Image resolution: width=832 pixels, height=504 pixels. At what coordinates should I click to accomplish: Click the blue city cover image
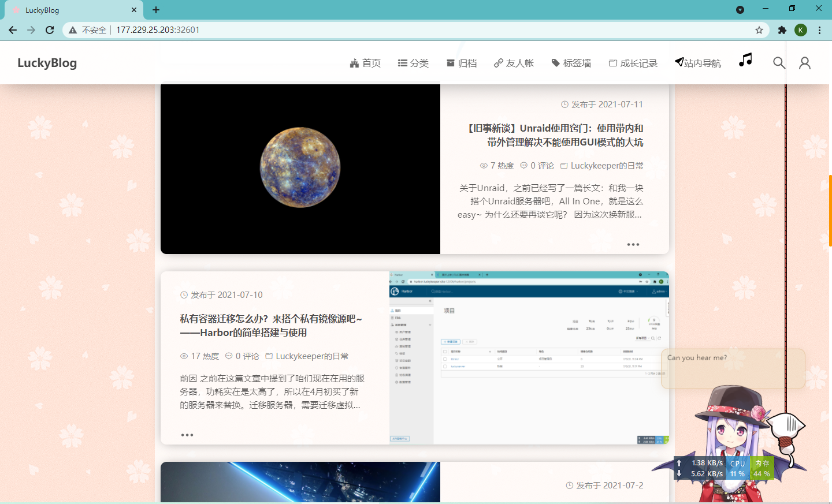[x=300, y=482]
